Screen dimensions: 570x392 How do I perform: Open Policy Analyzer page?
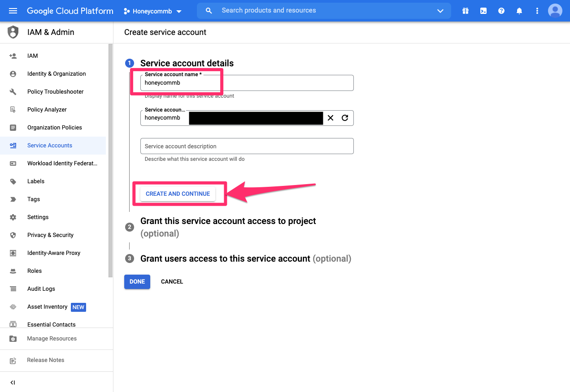coord(47,110)
